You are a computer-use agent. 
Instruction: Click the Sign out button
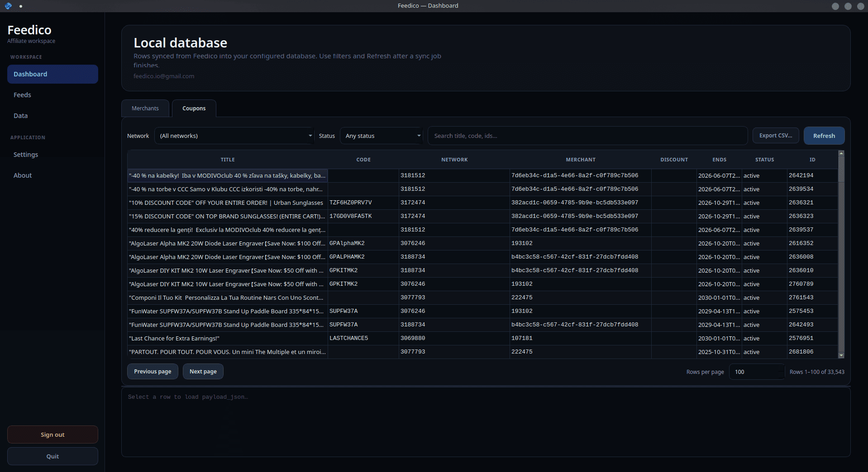click(52, 434)
